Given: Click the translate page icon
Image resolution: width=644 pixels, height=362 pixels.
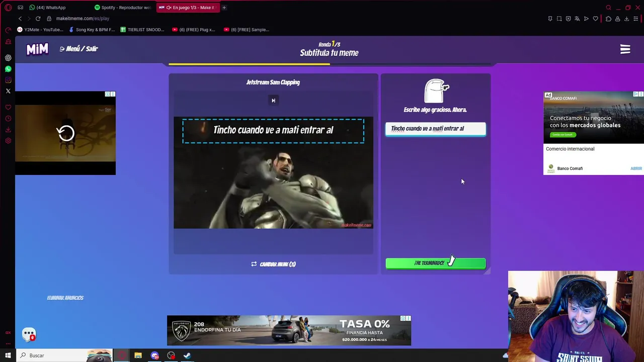Looking at the screenshot, I should point(577,19).
